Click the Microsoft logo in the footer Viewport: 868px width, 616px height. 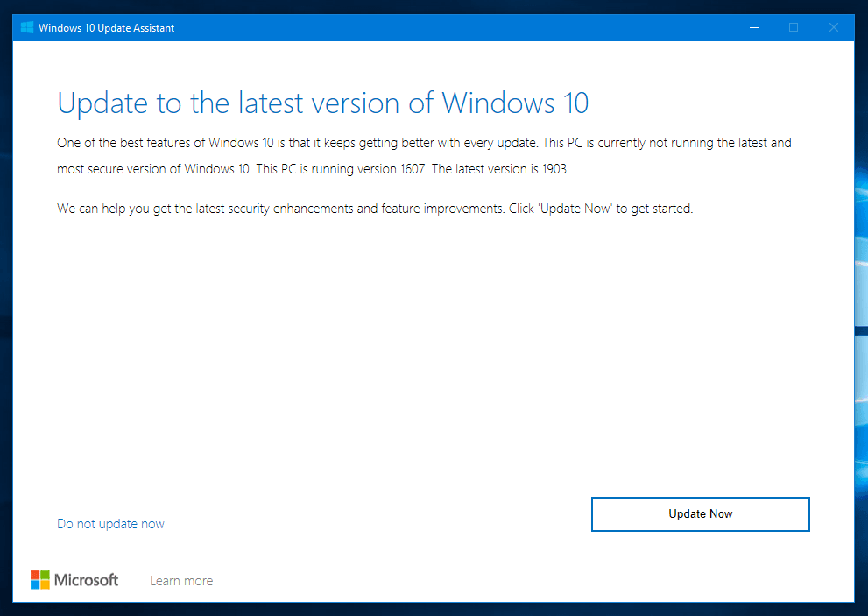(74, 580)
